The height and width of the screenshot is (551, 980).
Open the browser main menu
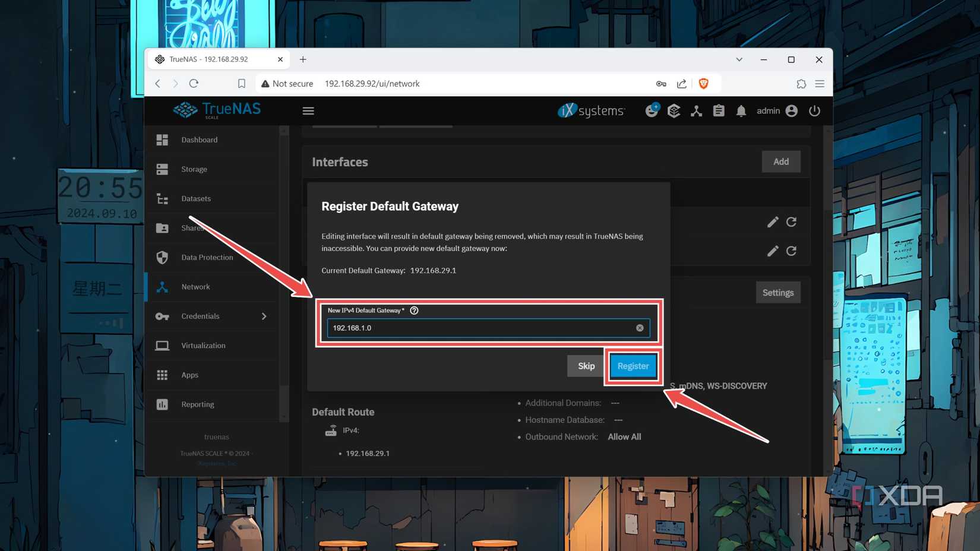click(x=820, y=84)
